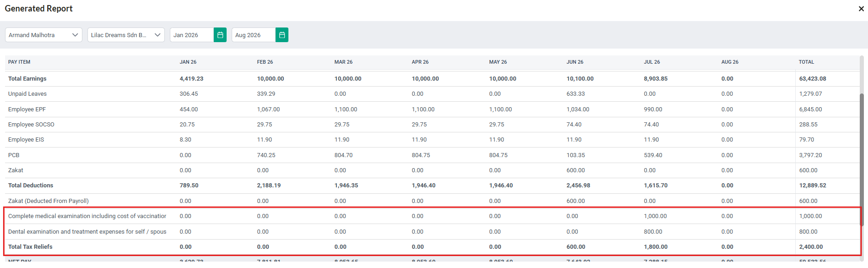Select the PCB row label
Image resolution: width=868 pixels, height=268 pixels.
point(14,155)
